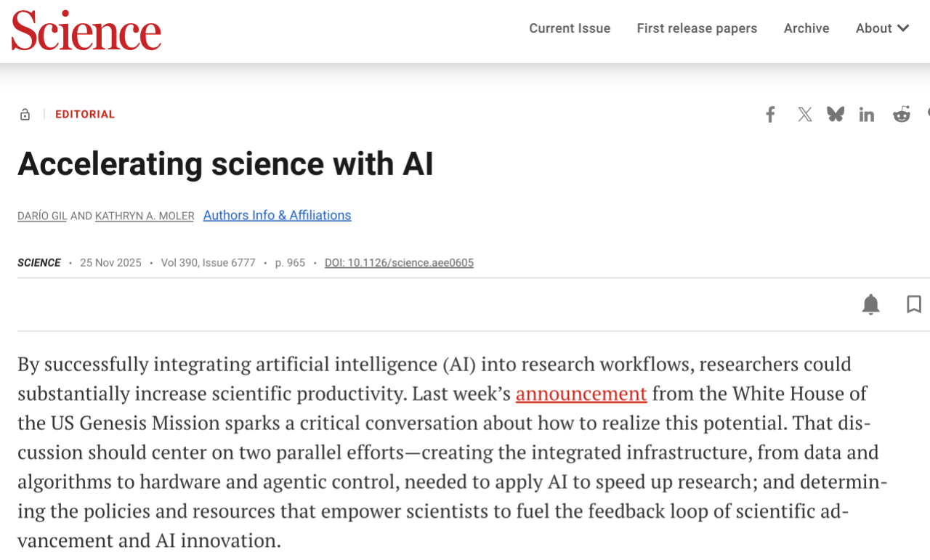930x560 pixels.
Task: Click the bell alert icon
Action: (x=870, y=304)
